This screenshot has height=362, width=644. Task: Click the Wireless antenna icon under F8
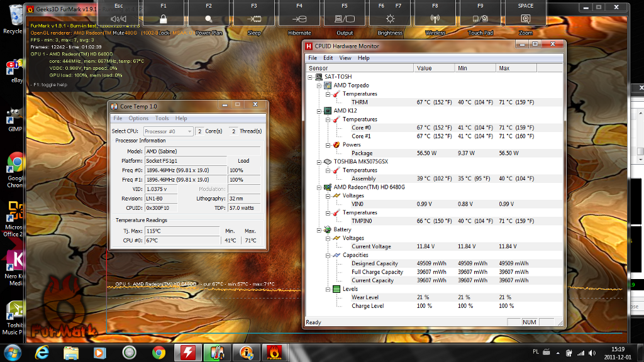point(435,19)
